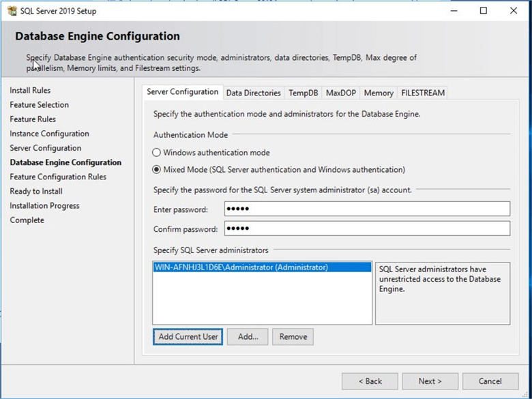Image resolution: width=532 pixels, height=399 pixels.
Task: Minimize the SQL Server Setup window
Action: [x=452, y=11]
